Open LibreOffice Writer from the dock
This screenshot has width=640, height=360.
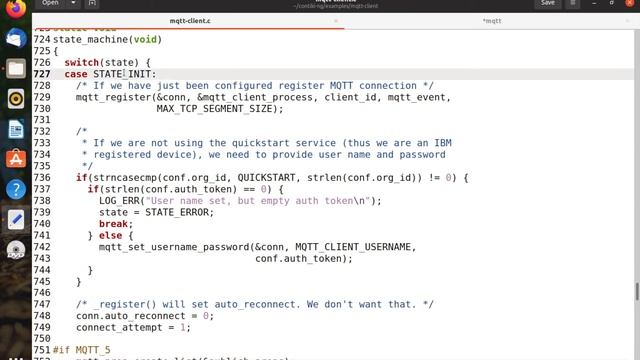(x=16, y=129)
